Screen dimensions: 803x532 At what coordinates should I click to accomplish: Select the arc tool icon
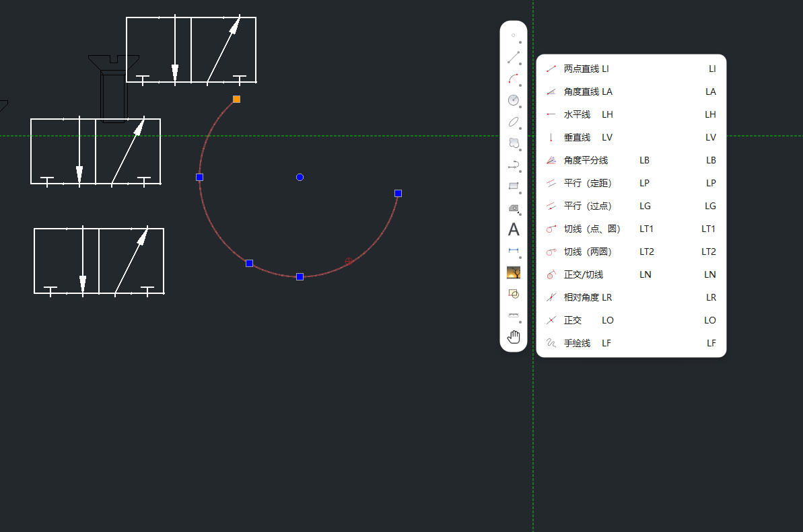pyautogui.click(x=513, y=79)
